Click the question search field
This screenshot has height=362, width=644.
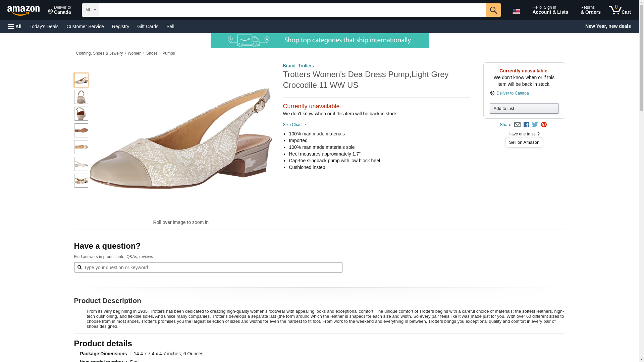coord(208,267)
